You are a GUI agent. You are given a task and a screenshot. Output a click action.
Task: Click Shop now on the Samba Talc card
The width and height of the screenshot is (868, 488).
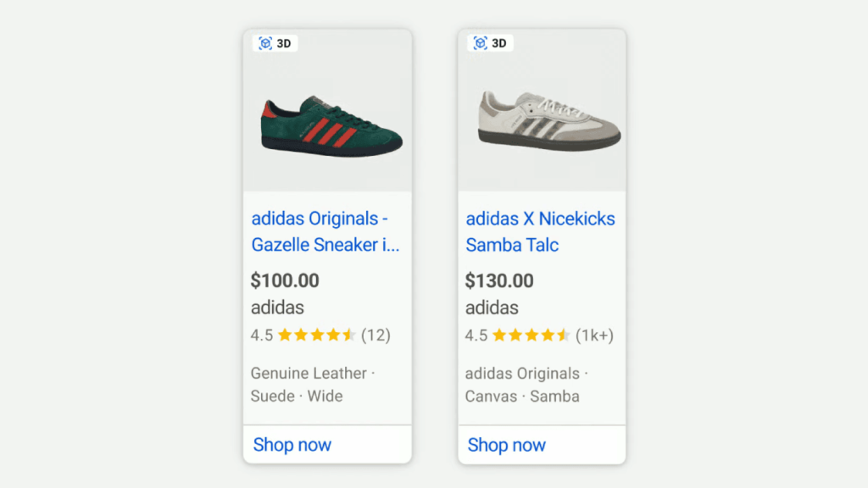point(506,444)
